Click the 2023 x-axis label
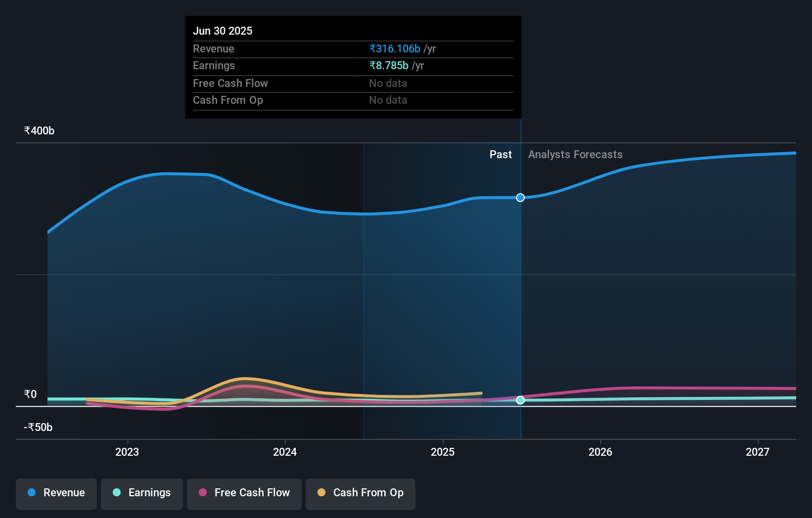Screen dimensions: 812x518 127,452
